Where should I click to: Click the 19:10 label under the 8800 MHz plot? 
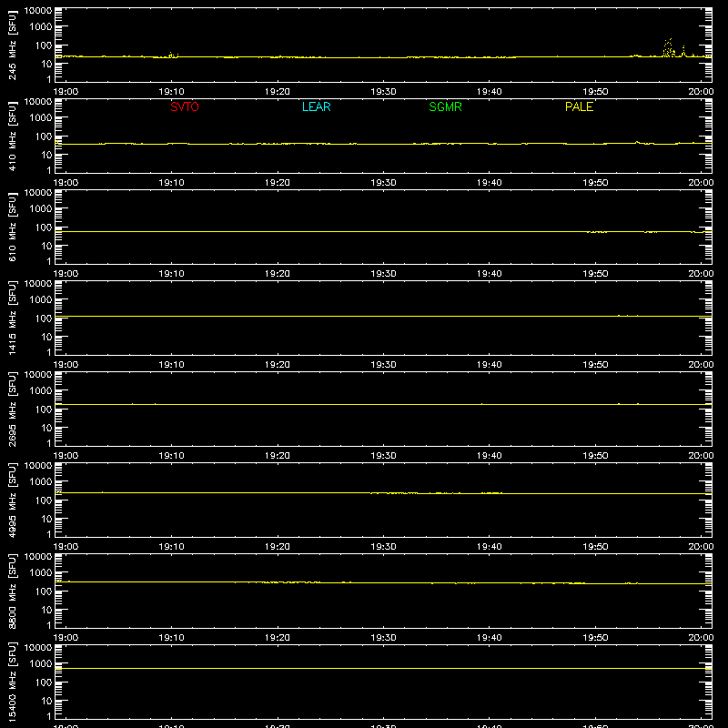[x=172, y=638]
